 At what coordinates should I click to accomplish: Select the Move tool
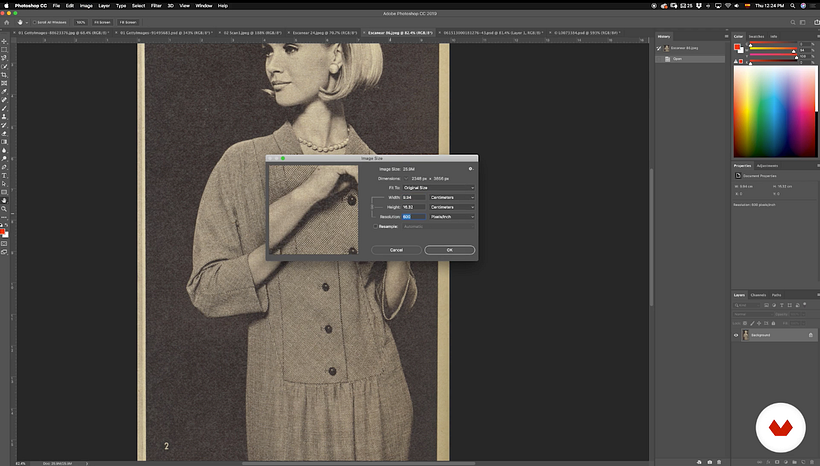pos(4,41)
